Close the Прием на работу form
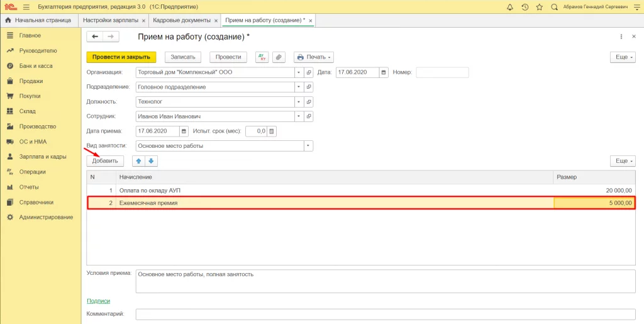 click(x=634, y=36)
